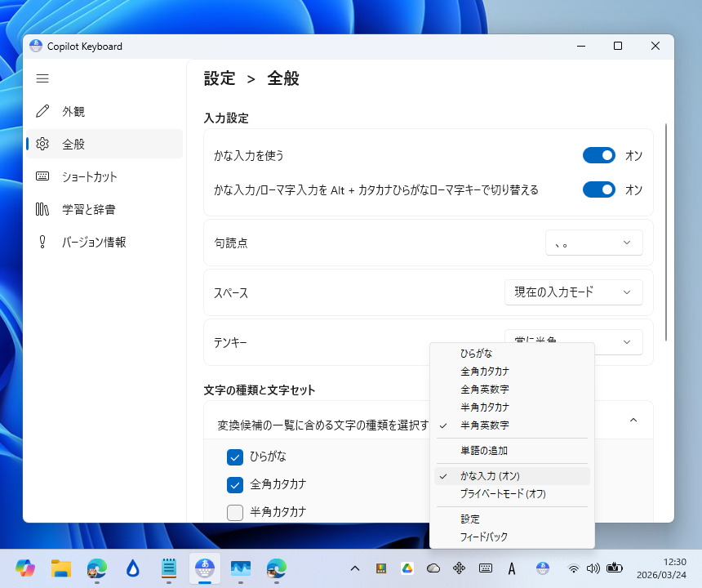Open the スペース dropdown showing 現在の入力モード

click(574, 292)
